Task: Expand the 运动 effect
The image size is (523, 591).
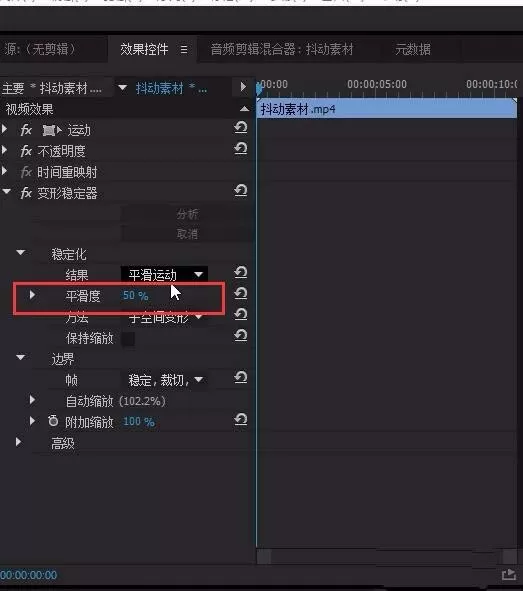Action: tap(4, 129)
